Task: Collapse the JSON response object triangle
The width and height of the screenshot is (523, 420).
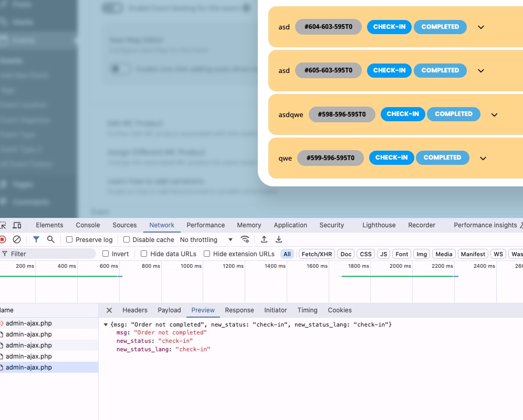Action: [x=106, y=324]
